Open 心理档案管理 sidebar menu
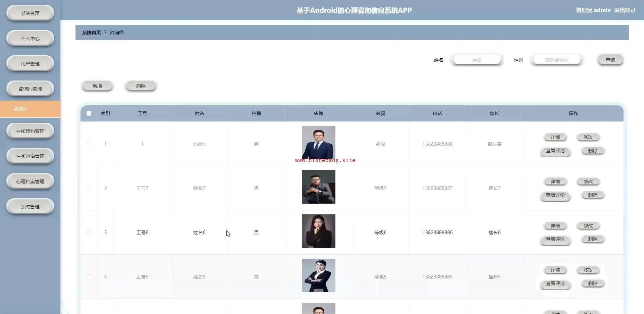 point(30,181)
